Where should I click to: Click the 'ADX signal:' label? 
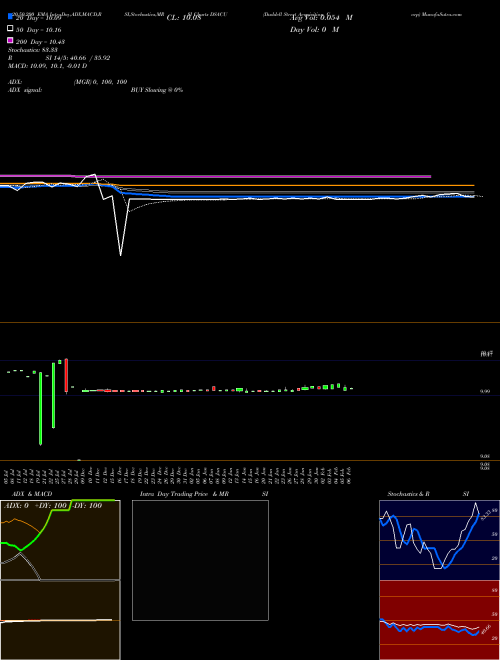tap(25, 90)
